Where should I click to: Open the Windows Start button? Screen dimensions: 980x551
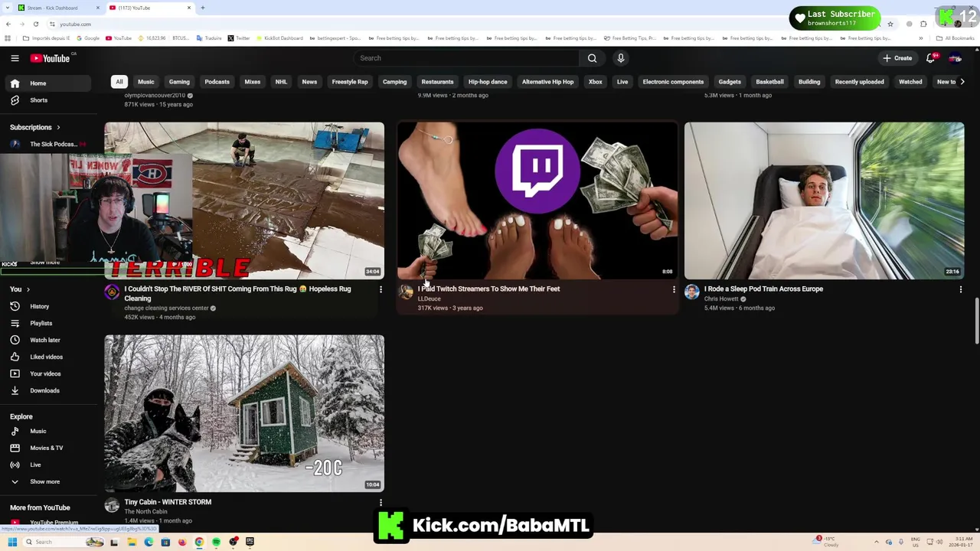point(12,542)
